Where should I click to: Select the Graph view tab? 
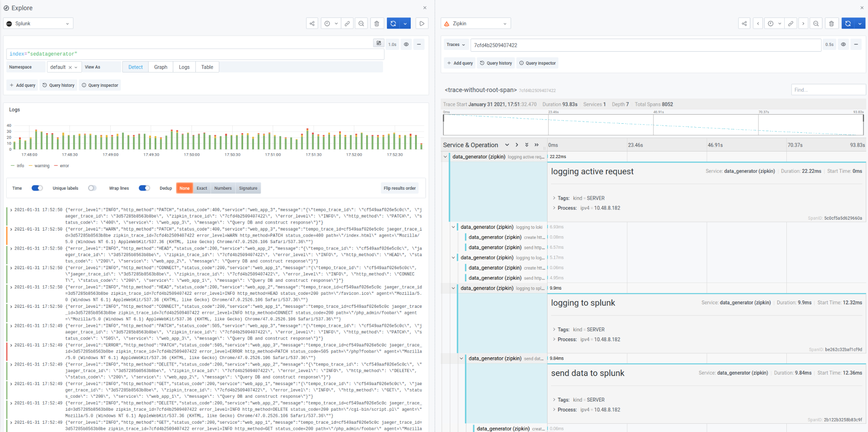tap(160, 66)
